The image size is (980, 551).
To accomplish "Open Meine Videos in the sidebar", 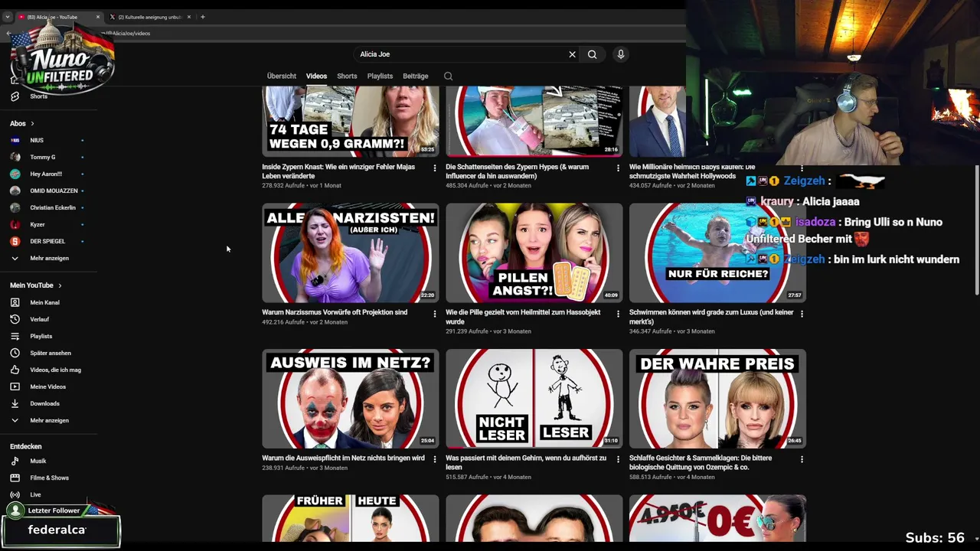I will click(x=47, y=386).
